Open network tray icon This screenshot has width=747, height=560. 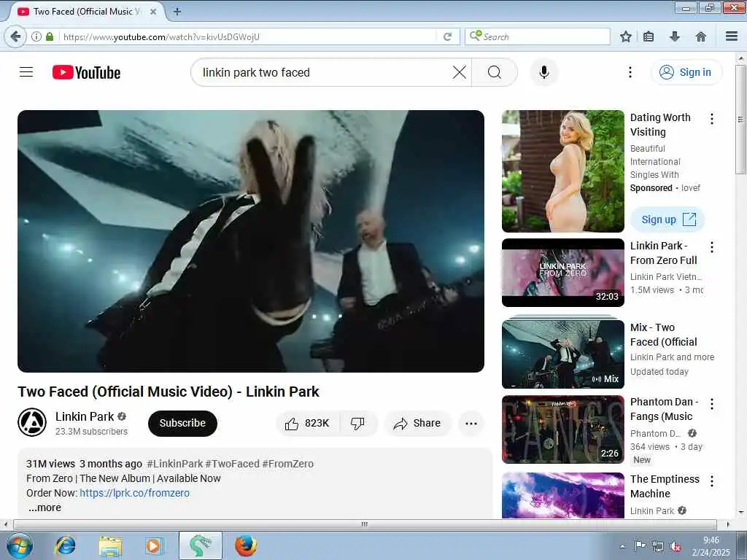[657, 547]
